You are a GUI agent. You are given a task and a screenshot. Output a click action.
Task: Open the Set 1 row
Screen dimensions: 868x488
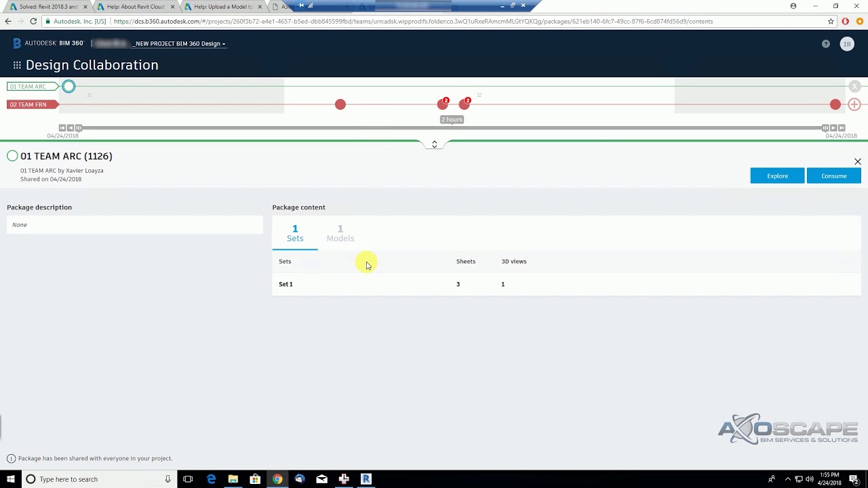coord(566,284)
